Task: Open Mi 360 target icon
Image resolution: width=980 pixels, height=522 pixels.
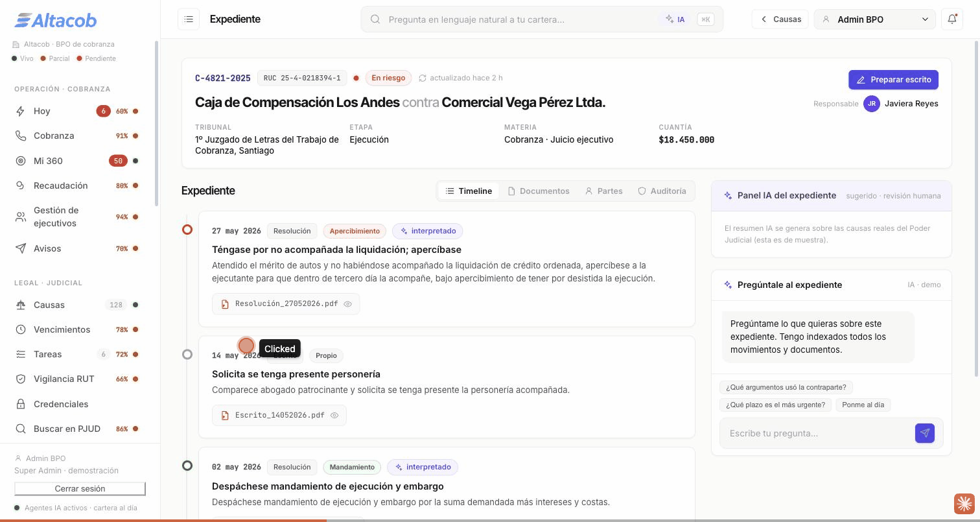Action: pos(21,161)
